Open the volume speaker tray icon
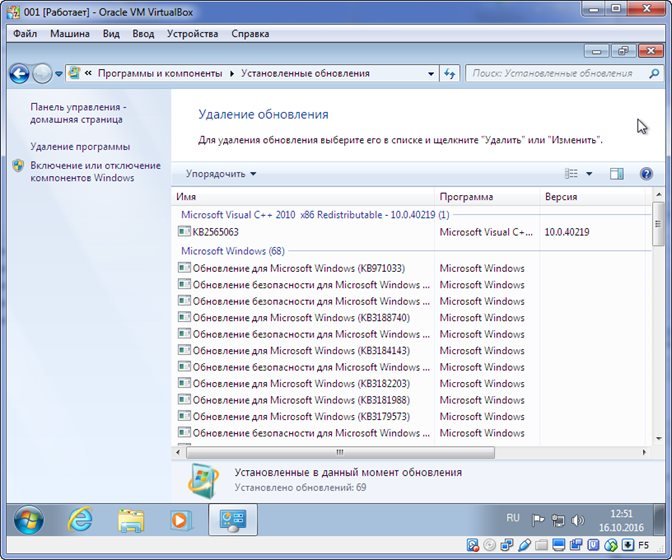 [x=578, y=520]
